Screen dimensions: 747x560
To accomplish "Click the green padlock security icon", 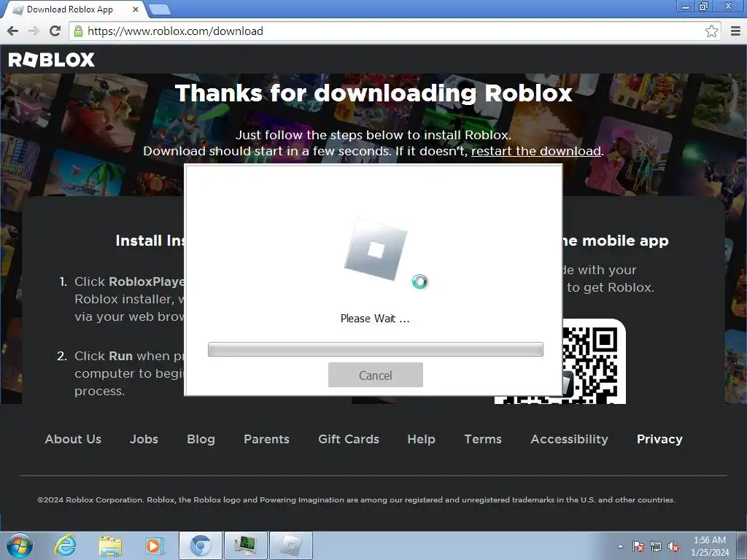I will (78, 31).
